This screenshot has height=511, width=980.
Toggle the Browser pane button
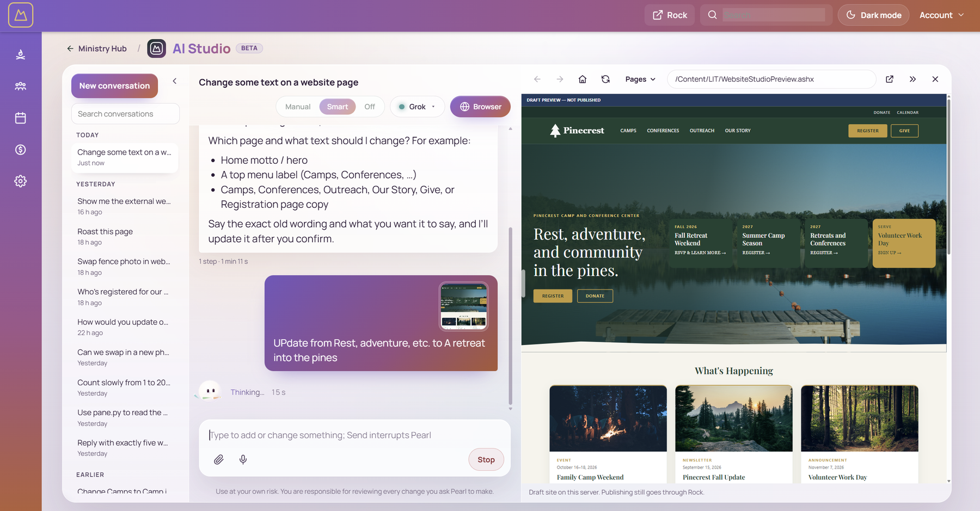coord(480,107)
